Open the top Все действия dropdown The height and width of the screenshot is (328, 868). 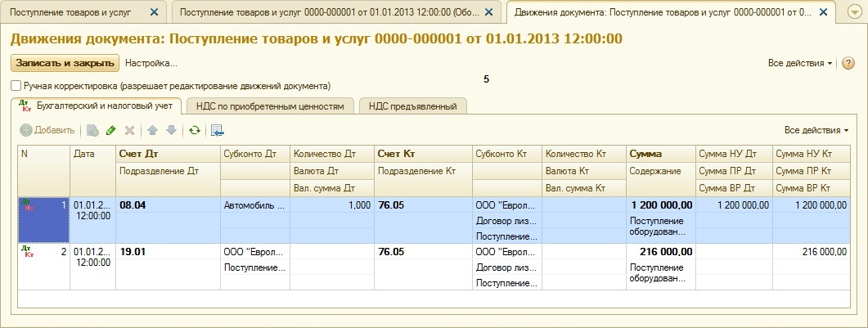[801, 63]
